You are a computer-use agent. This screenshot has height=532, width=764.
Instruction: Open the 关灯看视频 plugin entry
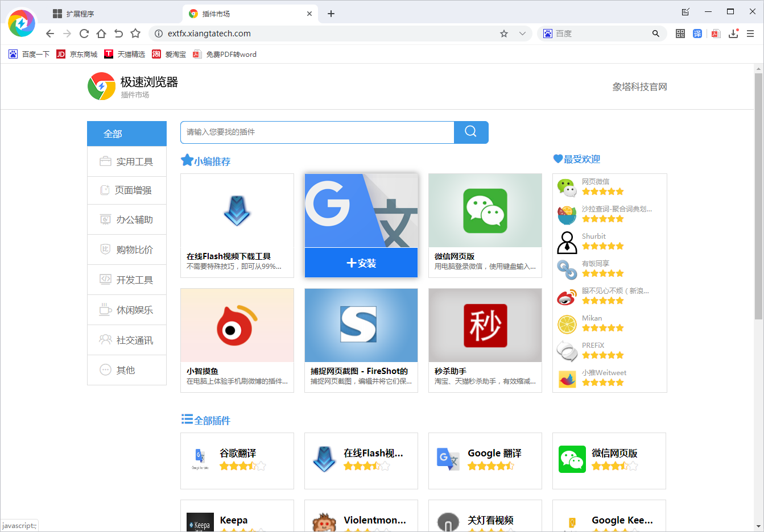(x=485, y=516)
